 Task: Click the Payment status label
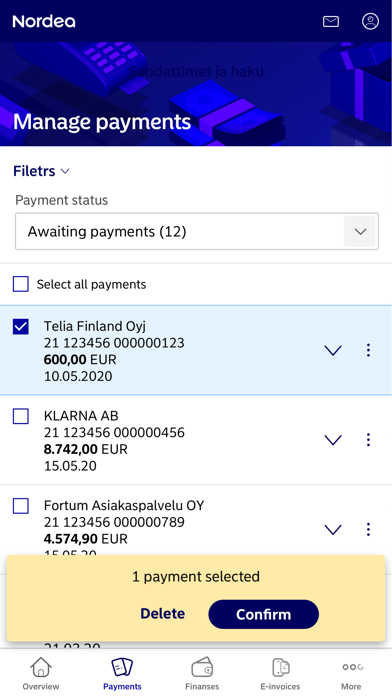(62, 200)
